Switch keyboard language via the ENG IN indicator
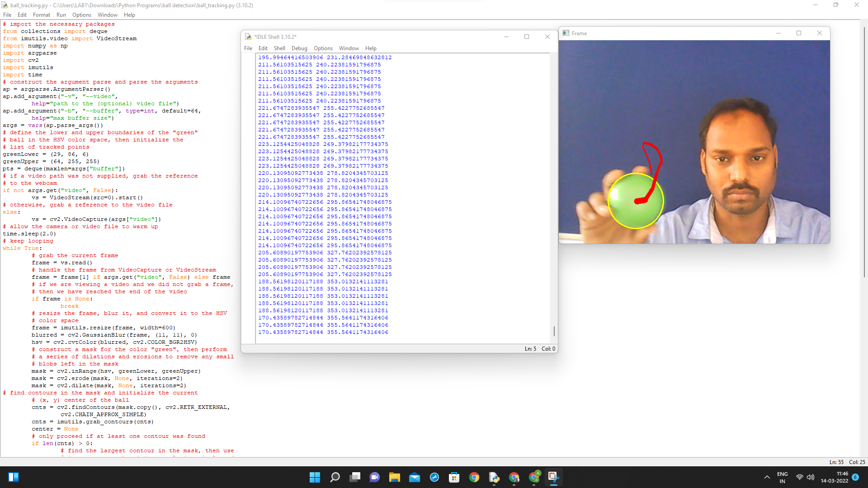This screenshot has width=868, height=488. tap(783, 477)
